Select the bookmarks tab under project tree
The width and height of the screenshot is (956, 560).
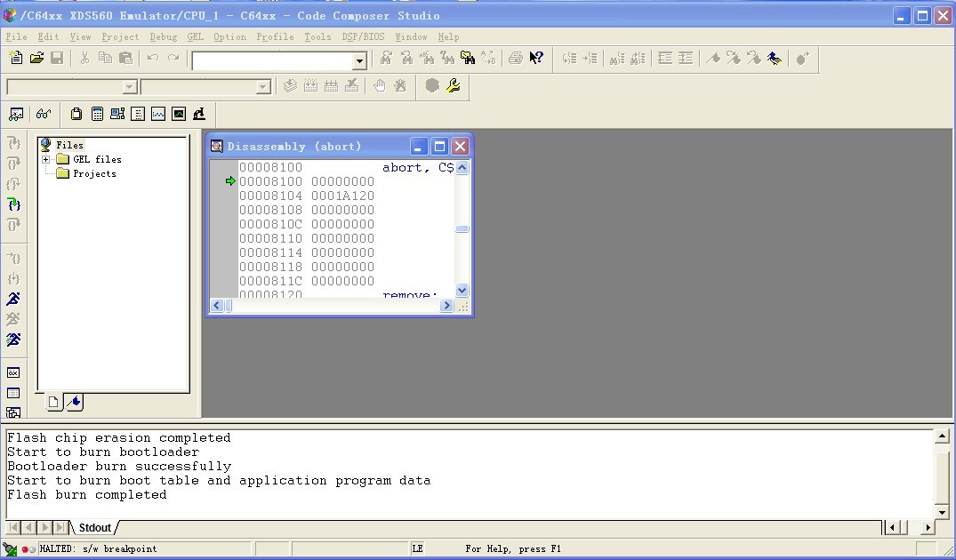[x=74, y=402]
